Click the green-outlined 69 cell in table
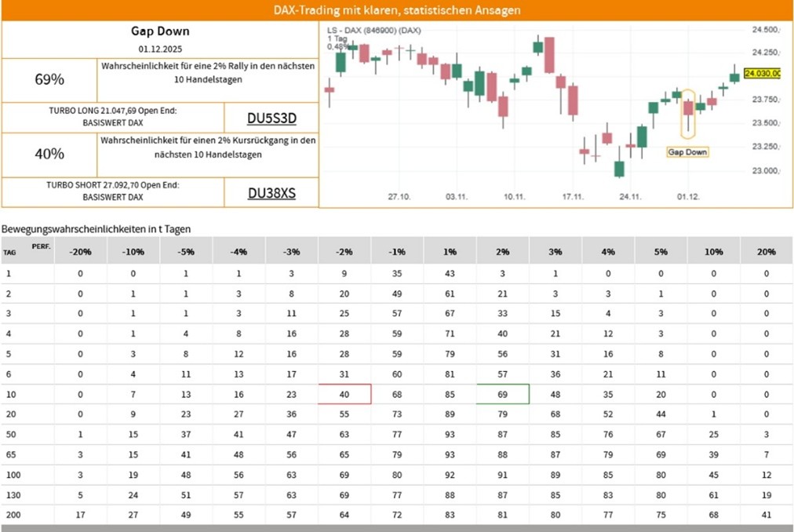 coord(503,394)
